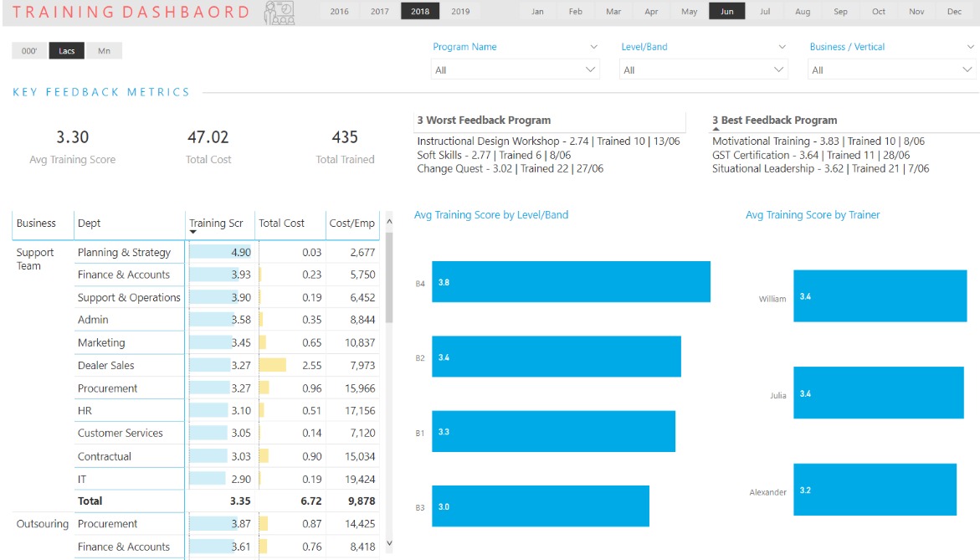Switch units to 000'
This screenshot has height=560, width=980.
pyautogui.click(x=29, y=51)
